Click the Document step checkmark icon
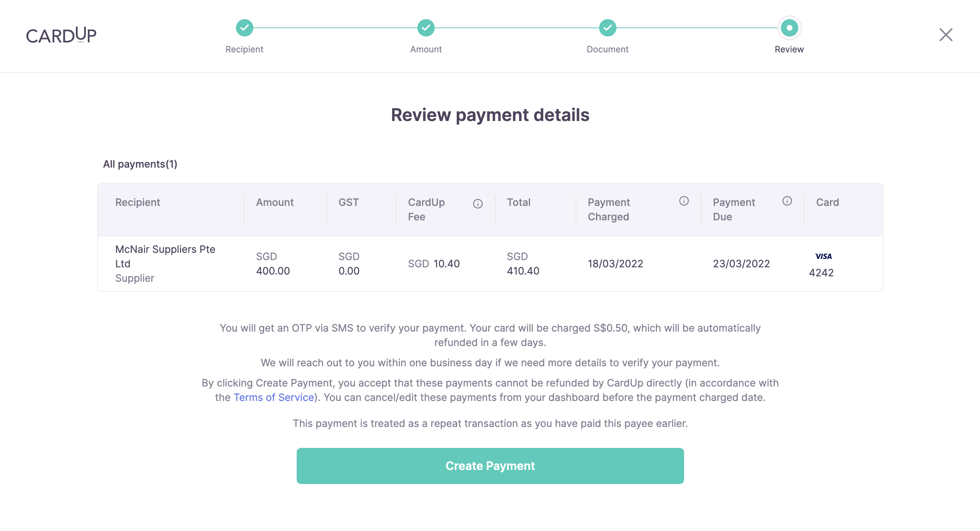The height and width of the screenshot is (531, 980). (x=607, y=28)
